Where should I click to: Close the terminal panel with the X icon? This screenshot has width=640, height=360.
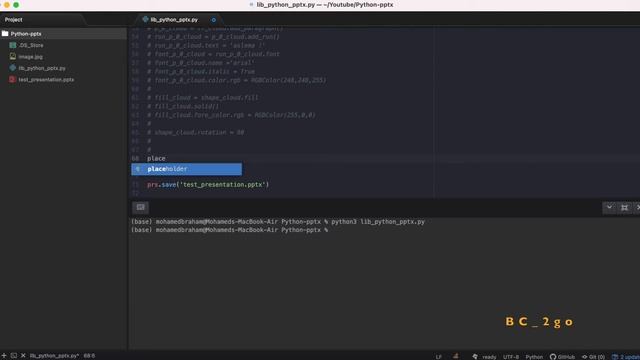coord(638,207)
